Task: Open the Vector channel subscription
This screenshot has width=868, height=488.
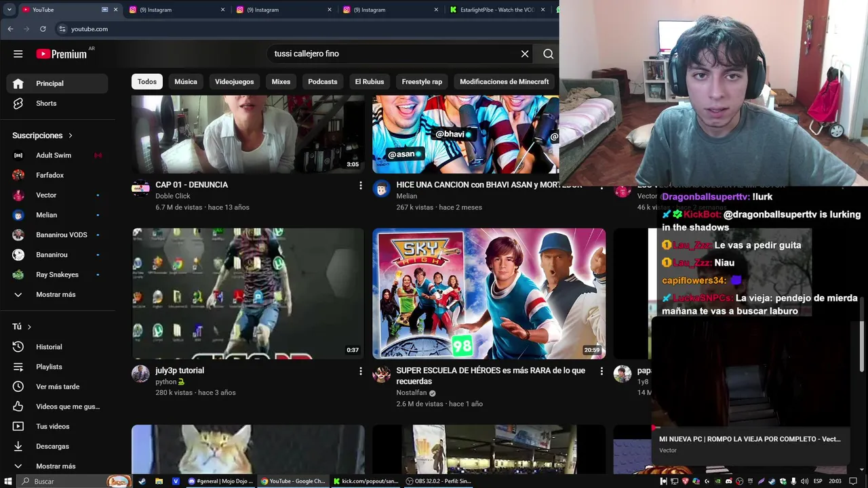Action: [57, 195]
